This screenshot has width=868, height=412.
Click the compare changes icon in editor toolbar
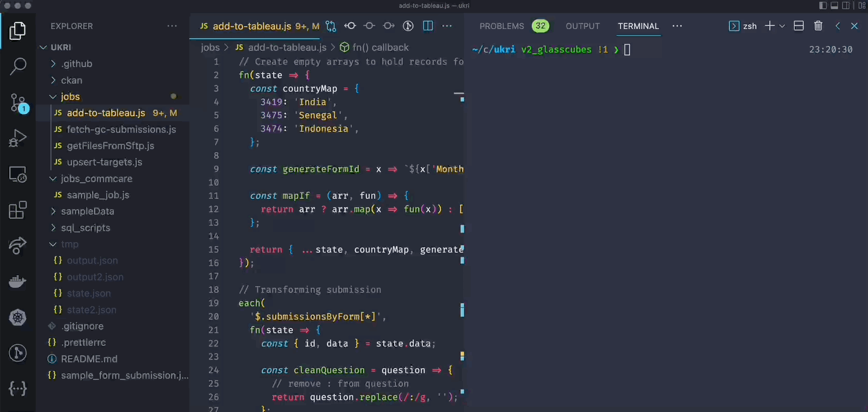pos(331,26)
